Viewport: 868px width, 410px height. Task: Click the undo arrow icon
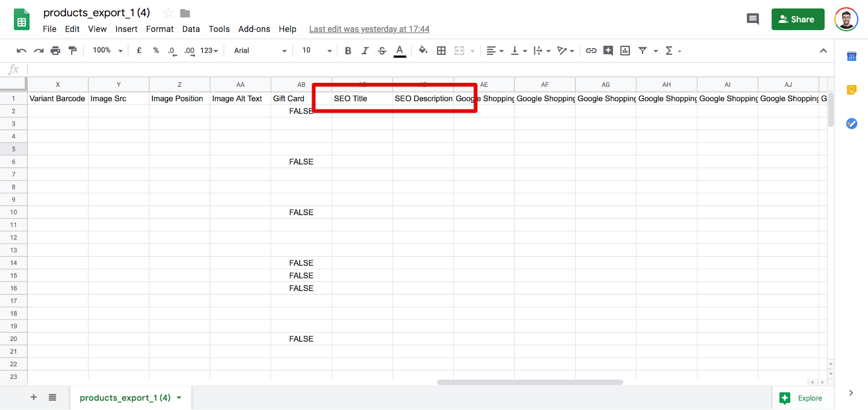21,51
